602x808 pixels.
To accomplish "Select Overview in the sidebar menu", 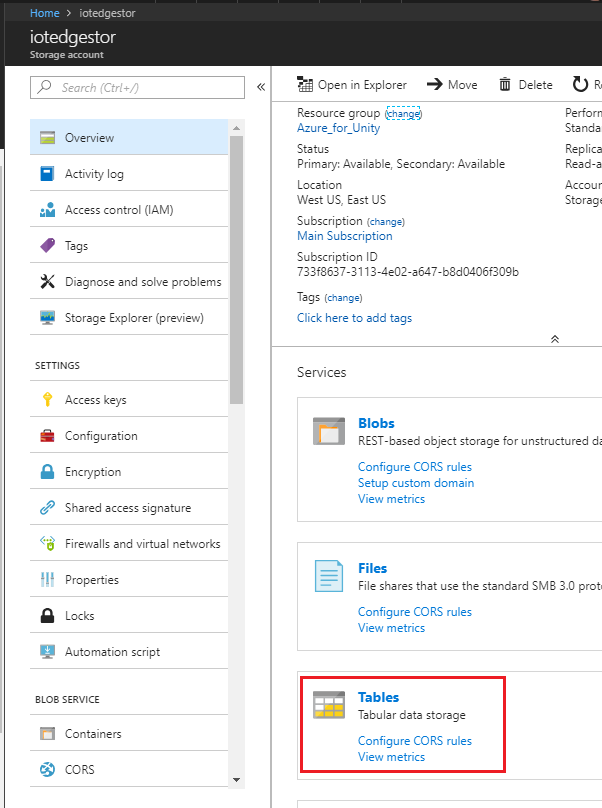I will [x=129, y=137].
